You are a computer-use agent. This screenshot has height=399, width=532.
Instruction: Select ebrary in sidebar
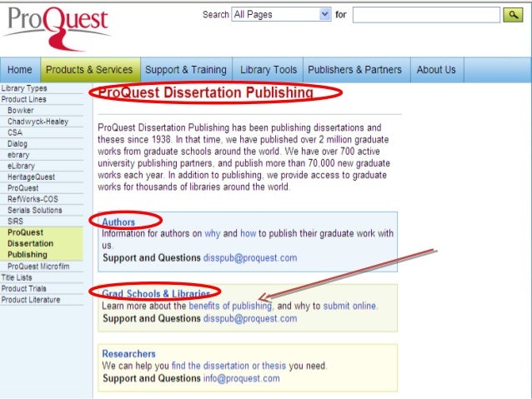tap(18, 155)
